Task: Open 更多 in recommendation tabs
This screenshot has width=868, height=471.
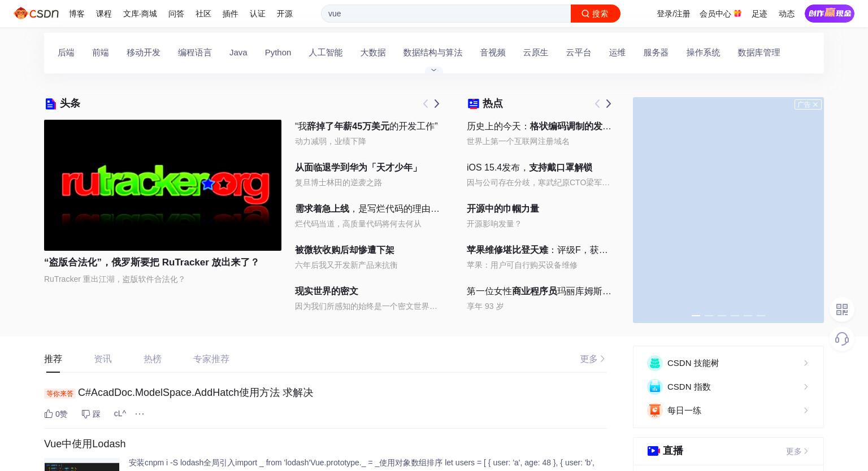Action: click(x=592, y=359)
